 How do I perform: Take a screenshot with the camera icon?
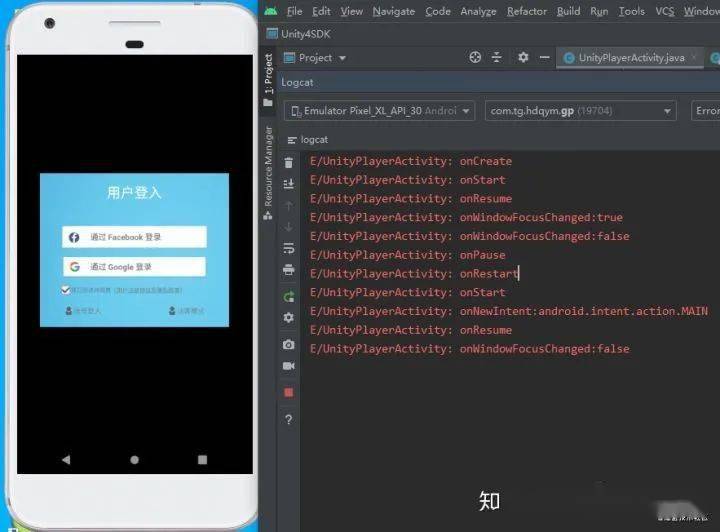coord(289,344)
